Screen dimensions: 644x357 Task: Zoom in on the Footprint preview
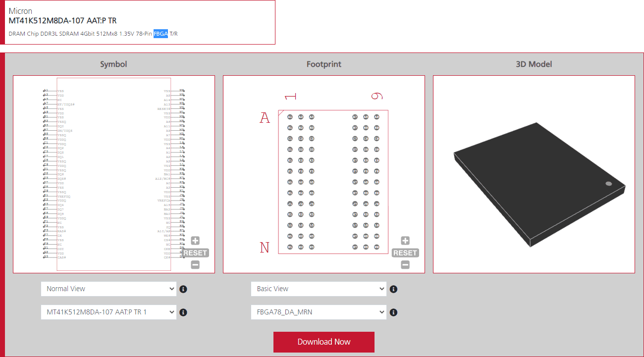(405, 241)
